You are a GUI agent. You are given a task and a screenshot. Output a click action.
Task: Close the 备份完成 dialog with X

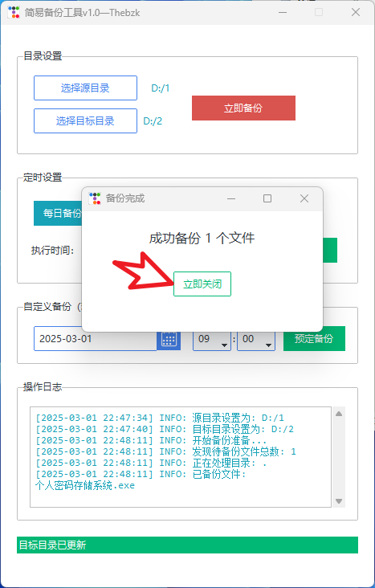click(x=304, y=198)
